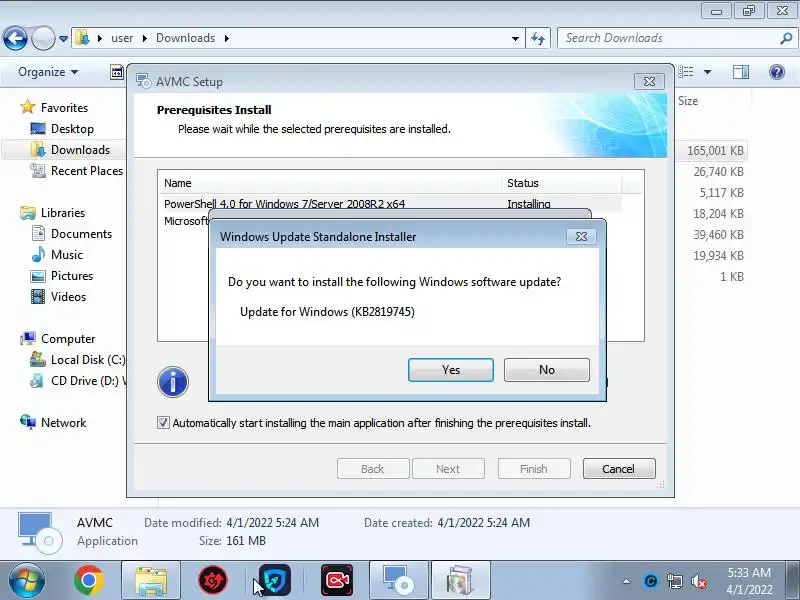800x600 pixels.
Task: Select the file sized 5,117 KB
Action: (x=721, y=192)
